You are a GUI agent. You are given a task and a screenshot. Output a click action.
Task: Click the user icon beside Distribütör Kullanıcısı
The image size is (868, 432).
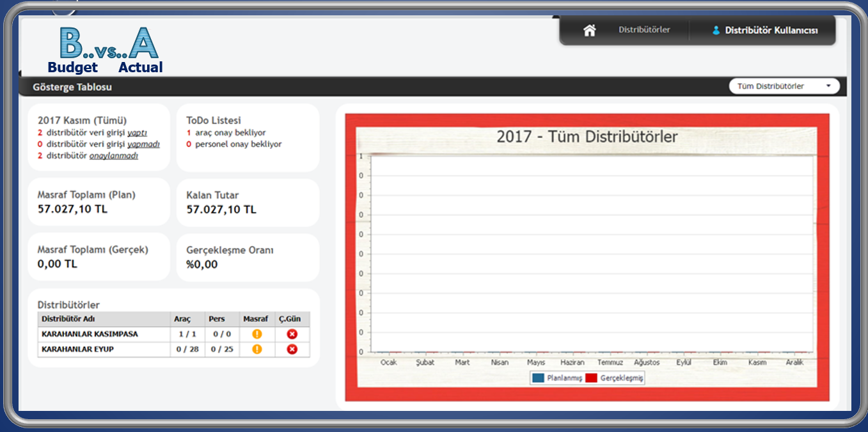716,30
